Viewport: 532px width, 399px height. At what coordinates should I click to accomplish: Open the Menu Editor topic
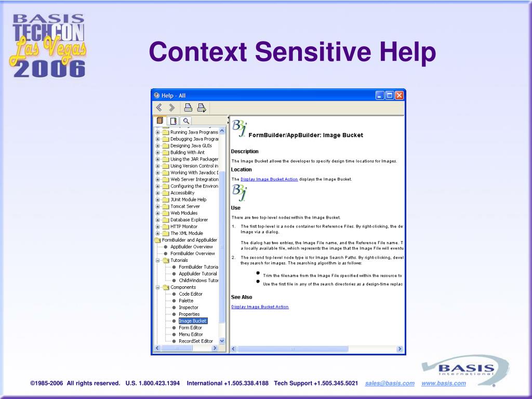191,335
